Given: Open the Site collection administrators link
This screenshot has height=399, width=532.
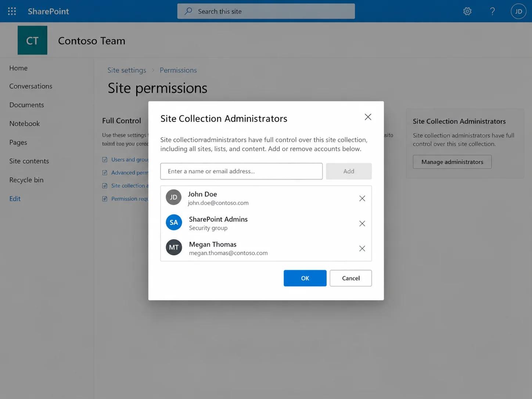Looking at the screenshot, I should click(x=130, y=186).
